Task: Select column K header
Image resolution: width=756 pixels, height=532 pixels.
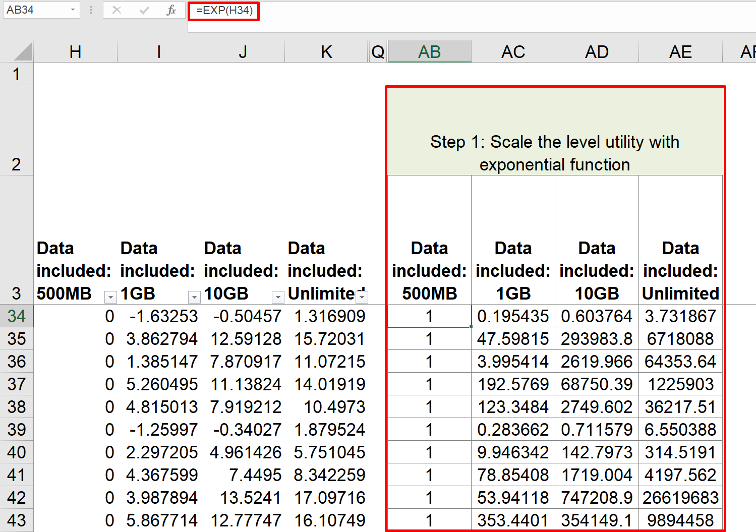Action: tap(327, 52)
